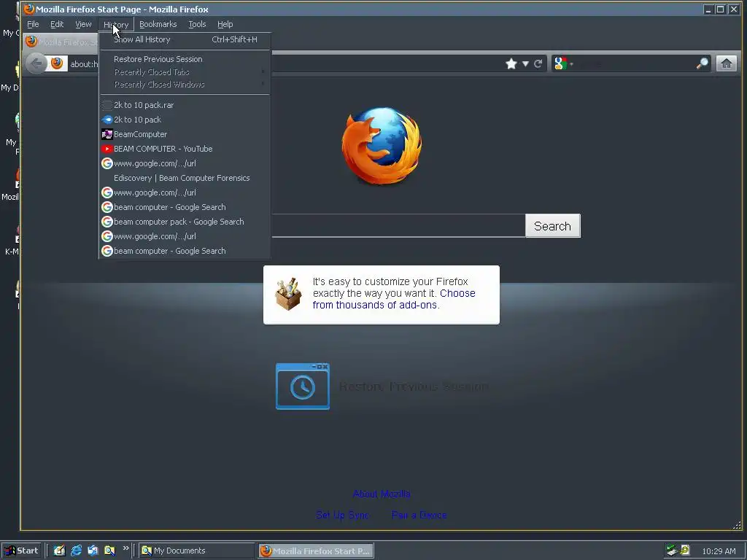Image resolution: width=747 pixels, height=560 pixels.
Task: Open BeamComputer history entry
Action: pos(185,134)
